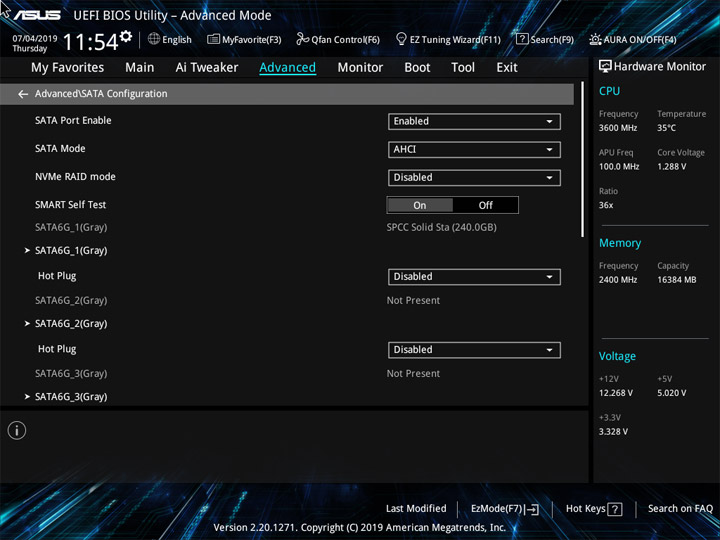
Task: Click Core Voltage value 1.288 V
Action: coord(671,167)
